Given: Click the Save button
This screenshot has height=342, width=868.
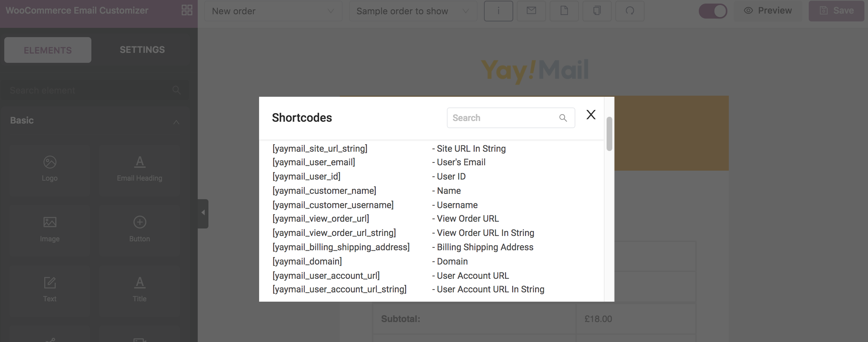Looking at the screenshot, I should (836, 11).
